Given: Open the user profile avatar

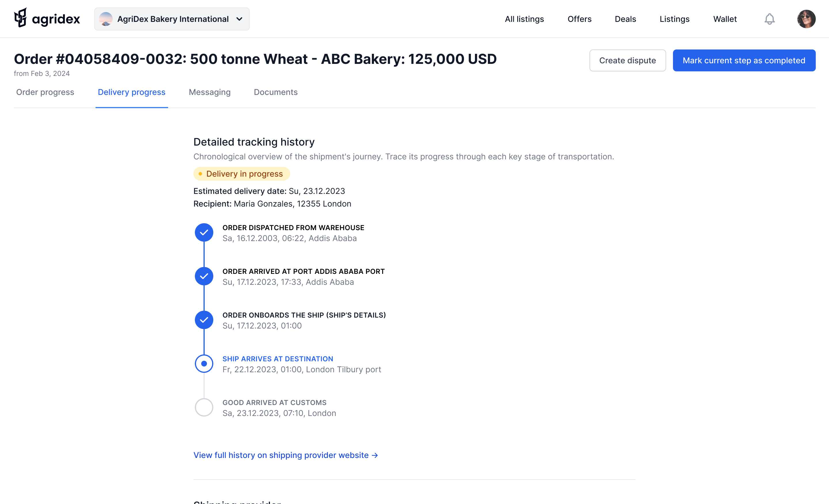Looking at the screenshot, I should [806, 19].
